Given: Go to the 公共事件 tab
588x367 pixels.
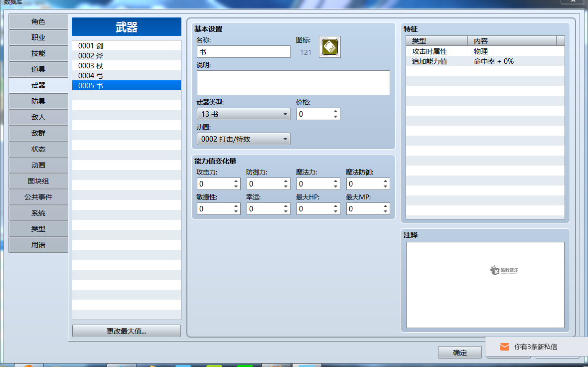Looking at the screenshot, I should click(x=38, y=197).
